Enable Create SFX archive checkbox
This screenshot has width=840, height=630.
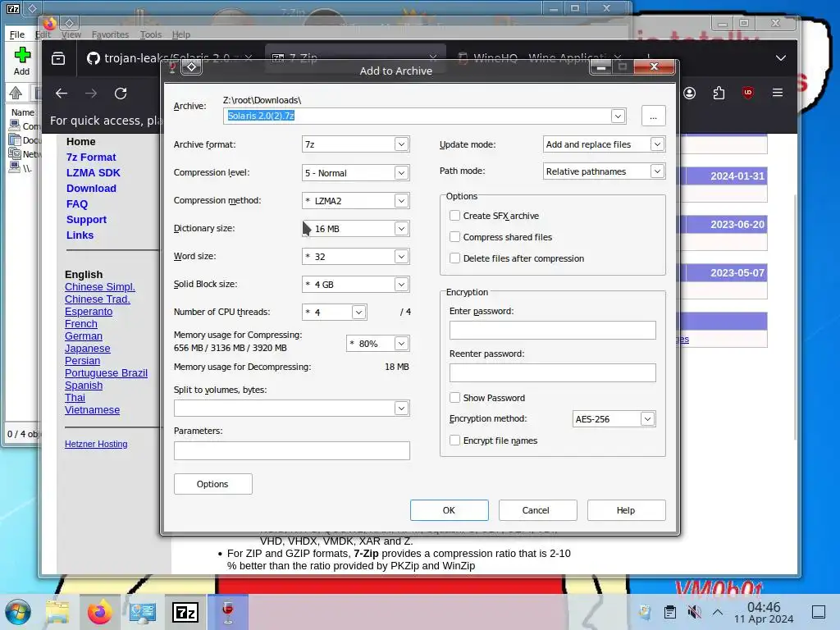pyautogui.click(x=454, y=216)
